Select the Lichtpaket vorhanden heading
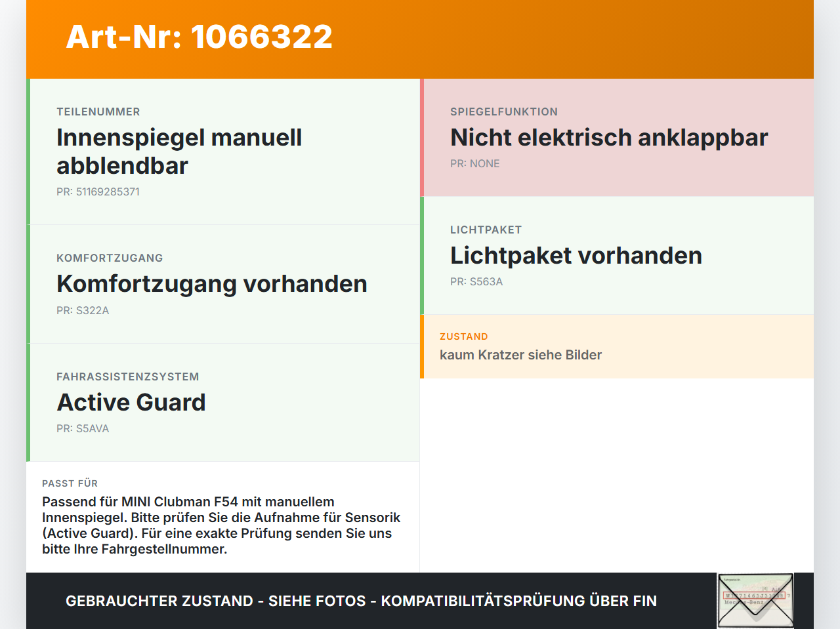The height and width of the screenshot is (629, 840). [576, 256]
